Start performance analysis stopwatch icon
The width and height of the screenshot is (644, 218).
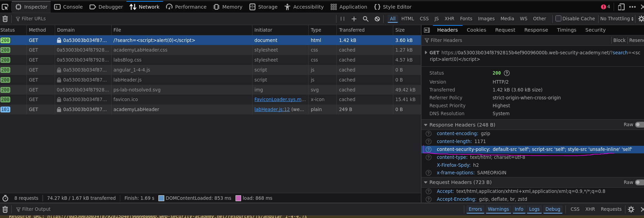[5, 198]
